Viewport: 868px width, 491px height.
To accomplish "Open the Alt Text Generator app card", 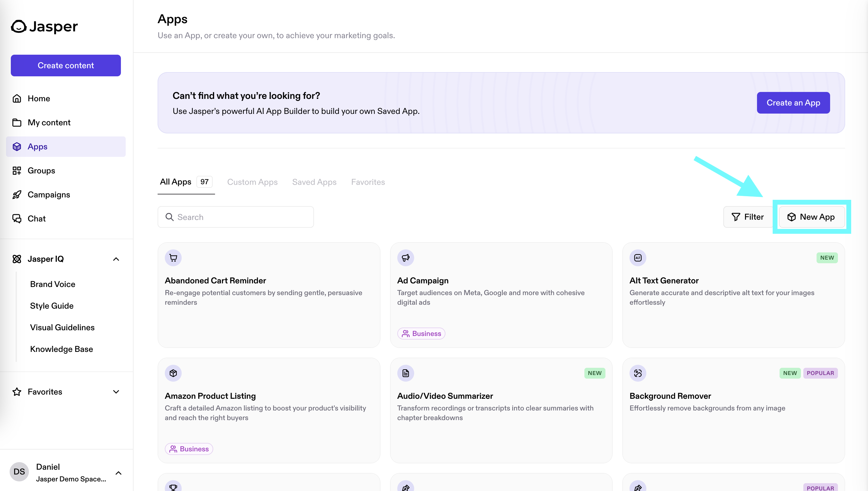I will (733, 295).
